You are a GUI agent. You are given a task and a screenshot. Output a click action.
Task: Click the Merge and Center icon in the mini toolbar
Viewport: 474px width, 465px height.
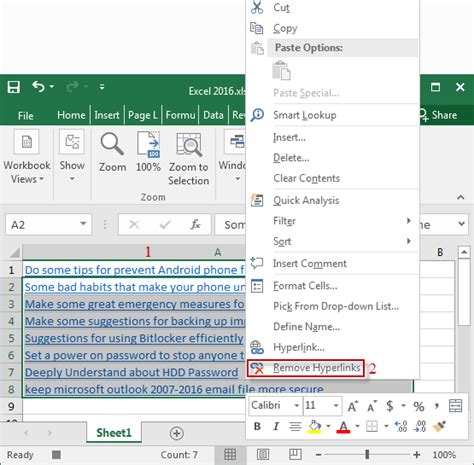click(x=455, y=406)
